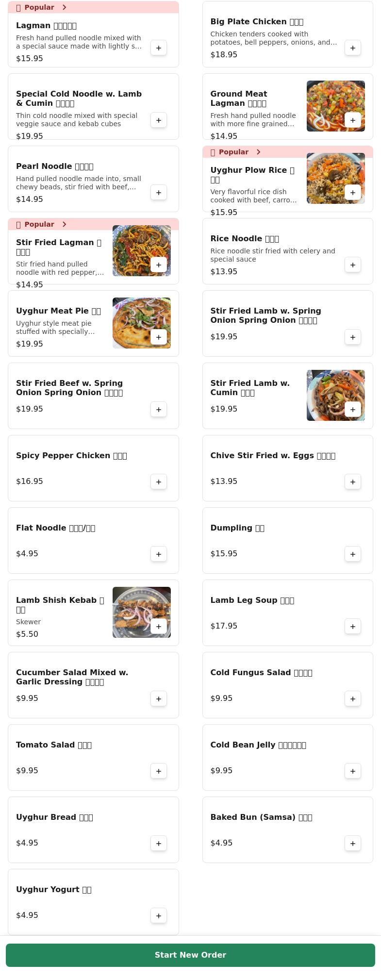Add Spicy Pepper Chicken with plus icon
Image resolution: width=381 pixels, height=980 pixels.
click(159, 482)
